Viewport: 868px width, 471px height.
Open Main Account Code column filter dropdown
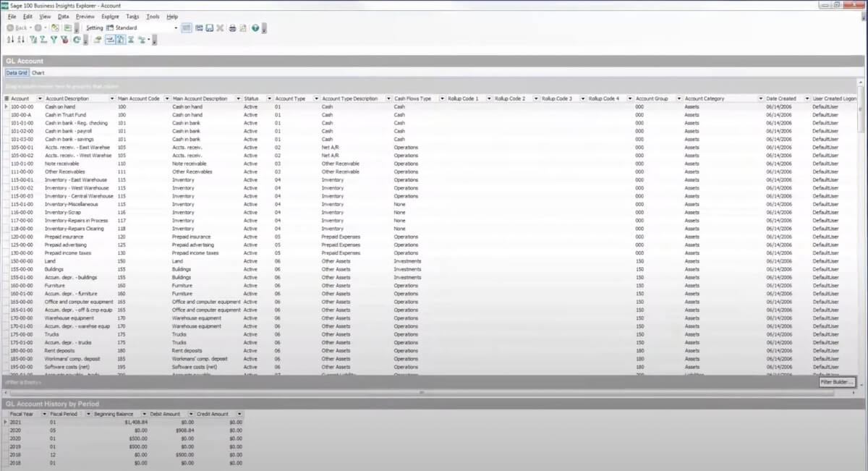pyautogui.click(x=166, y=98)
